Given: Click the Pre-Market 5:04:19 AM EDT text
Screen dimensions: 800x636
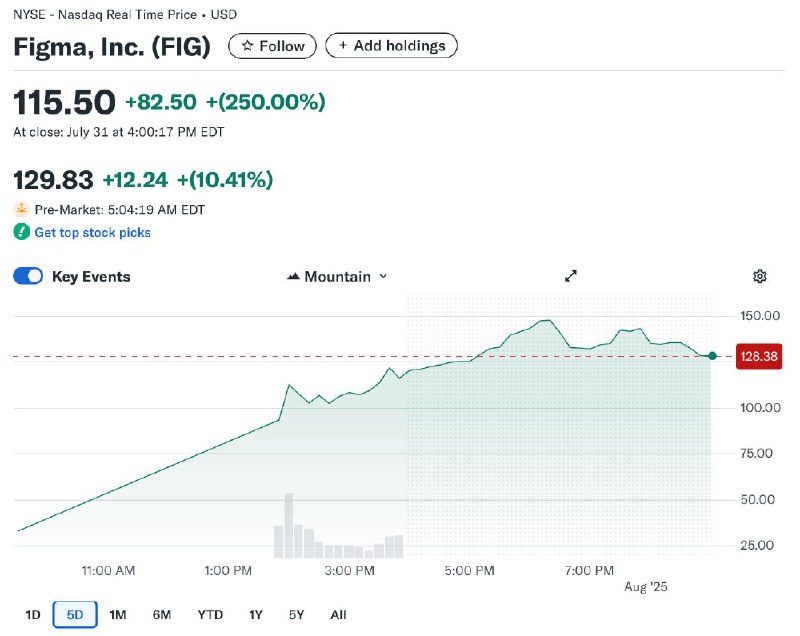Looking at the screenshot, I should click(x=120, y=210).
